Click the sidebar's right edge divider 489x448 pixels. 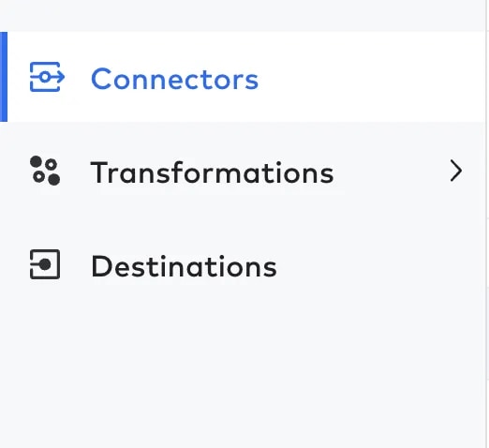(x=487, y=224)
